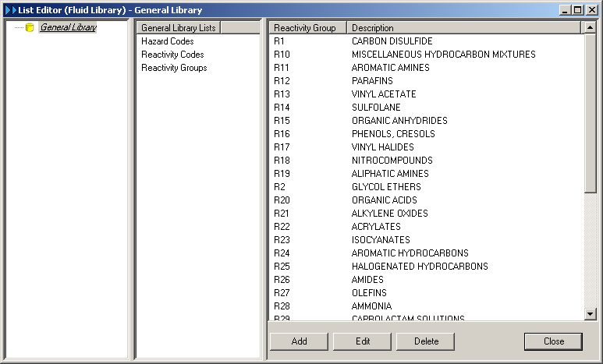This screenshot has width=603, height=364.
Task: Maximize the List Editor window
Action: (x=577, y=10)
